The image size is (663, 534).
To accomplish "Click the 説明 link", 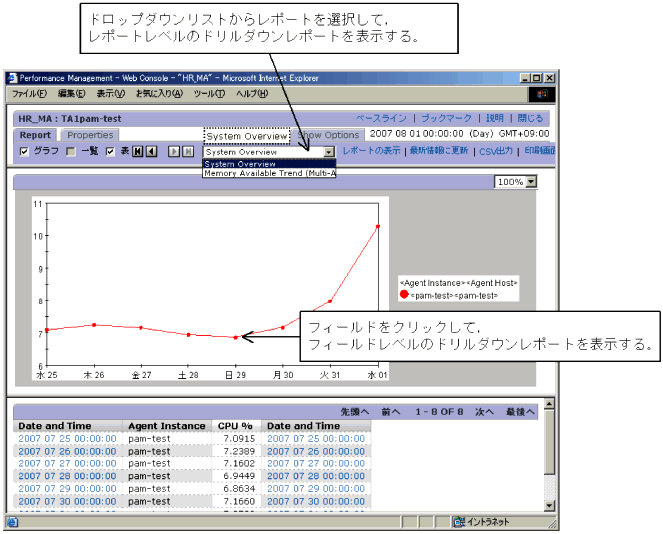I will pos(495,118).
